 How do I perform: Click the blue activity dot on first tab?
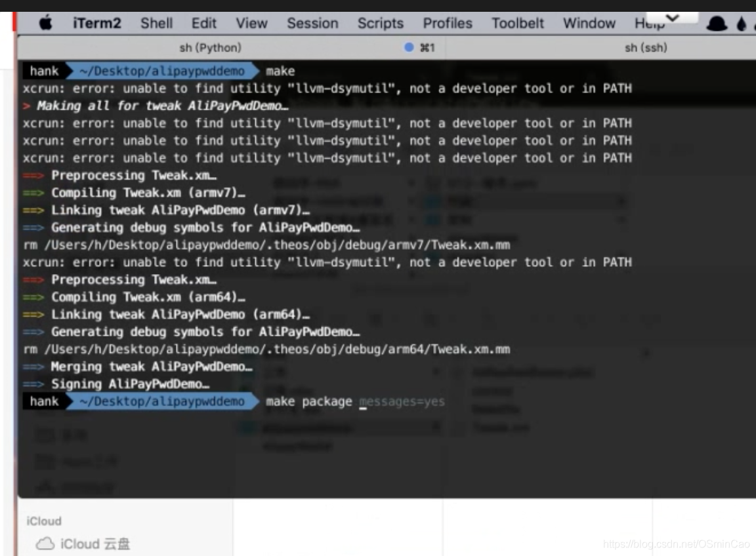click(x=409, y=47)
